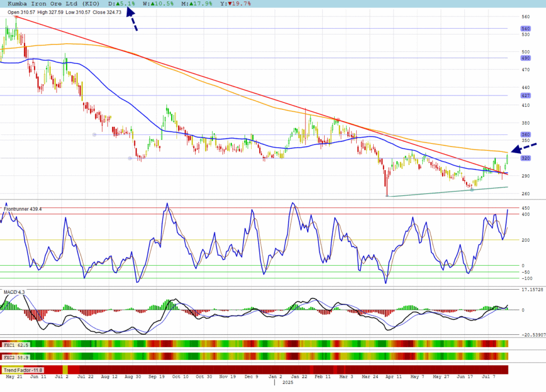
Task: Click the monthly change M: 17.9% value
Action: coord(197,4)
